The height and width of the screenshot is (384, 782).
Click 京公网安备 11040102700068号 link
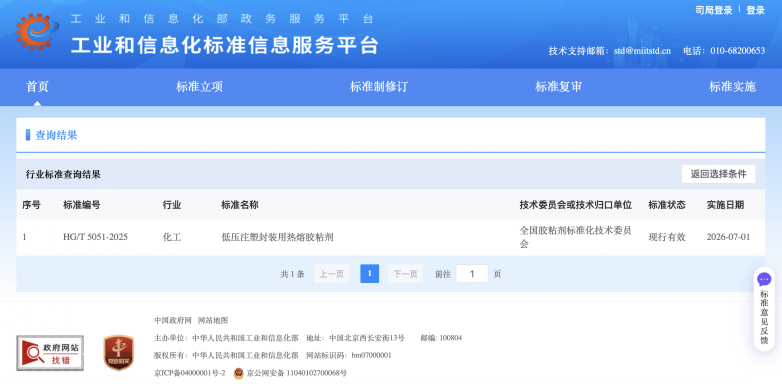297,373
